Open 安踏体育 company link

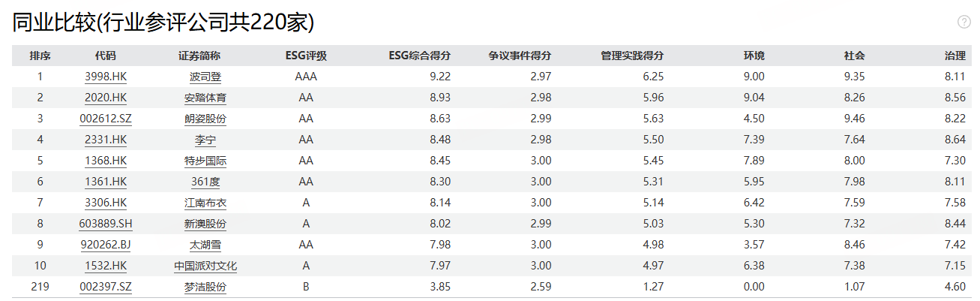pyautogui.click(x=205, y=98)
